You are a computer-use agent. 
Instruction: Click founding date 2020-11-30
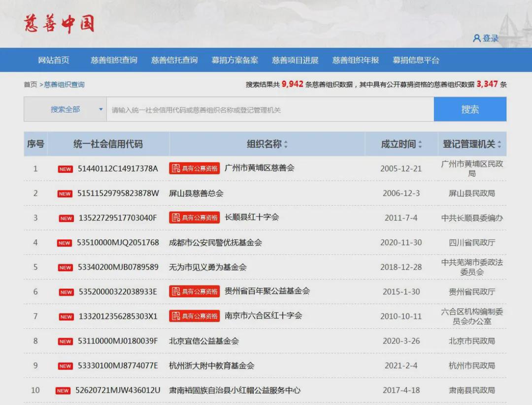tap(401, 242)
